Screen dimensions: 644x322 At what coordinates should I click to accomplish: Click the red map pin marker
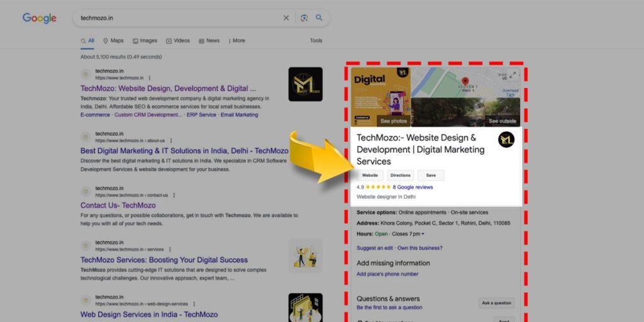click(x=465, y=81)
